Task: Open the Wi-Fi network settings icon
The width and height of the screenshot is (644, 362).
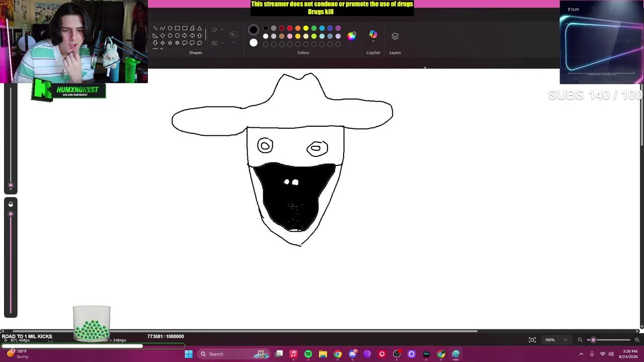Action: pyautogui.click(x=602, y=354)
